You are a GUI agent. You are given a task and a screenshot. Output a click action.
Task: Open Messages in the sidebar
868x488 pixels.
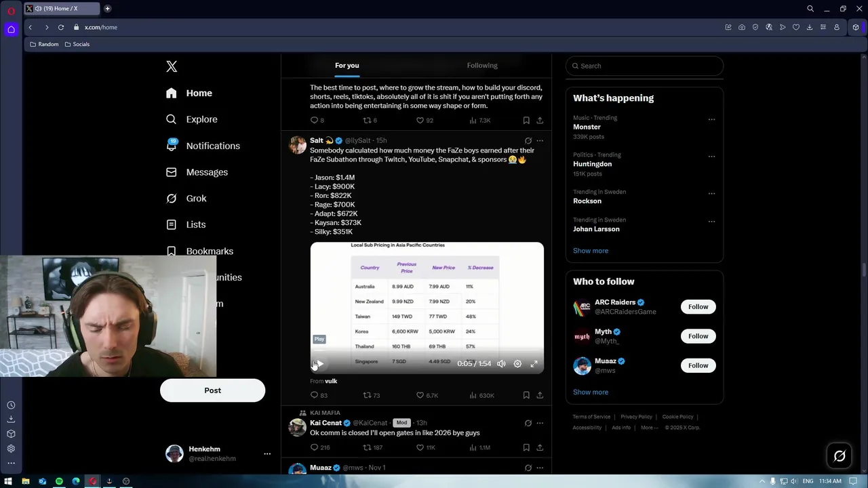(197, 172)
